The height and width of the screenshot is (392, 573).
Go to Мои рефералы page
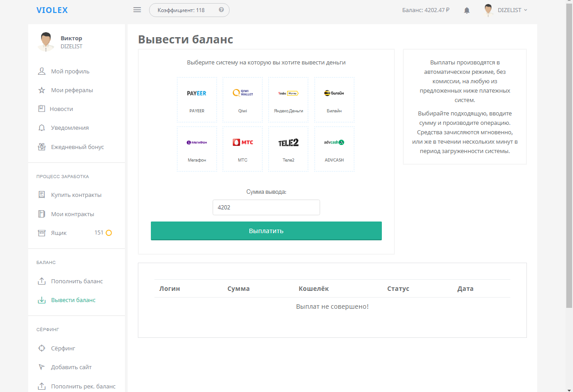[72, 90]
